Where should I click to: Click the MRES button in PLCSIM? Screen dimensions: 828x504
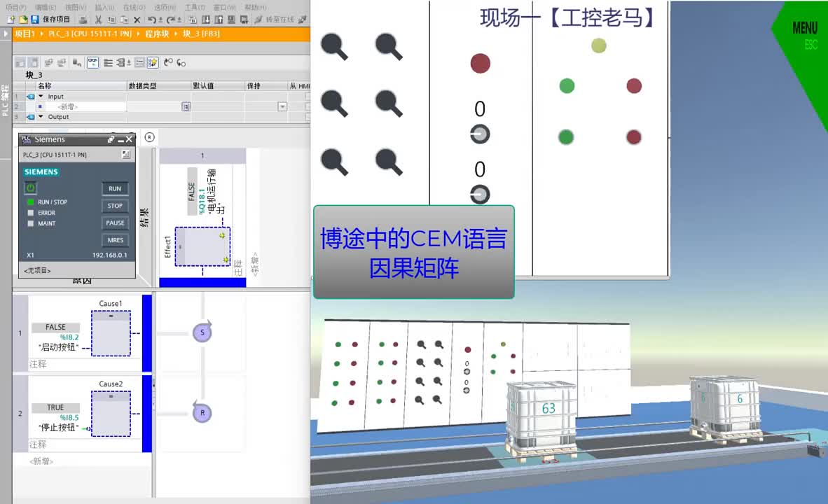click(115, 240)
